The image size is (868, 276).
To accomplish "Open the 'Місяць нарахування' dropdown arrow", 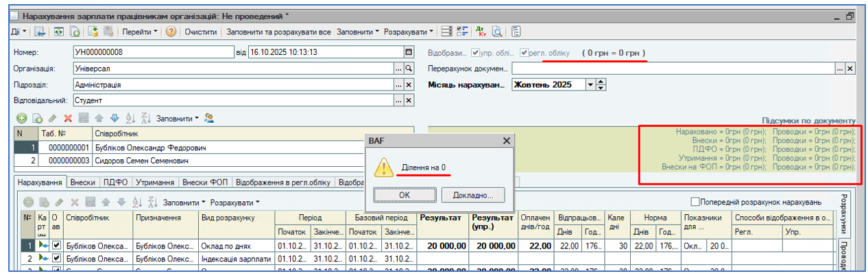I will coord(590,85).
